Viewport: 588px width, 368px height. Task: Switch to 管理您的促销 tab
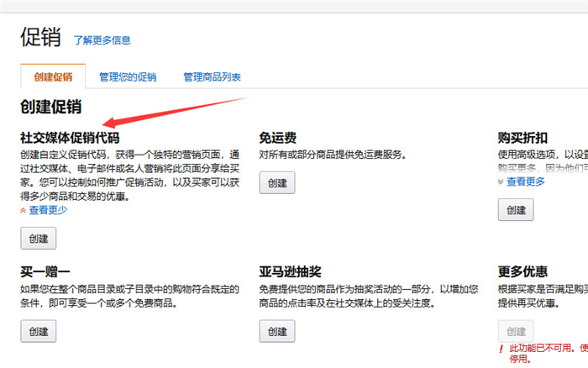[x=128, y=77]
